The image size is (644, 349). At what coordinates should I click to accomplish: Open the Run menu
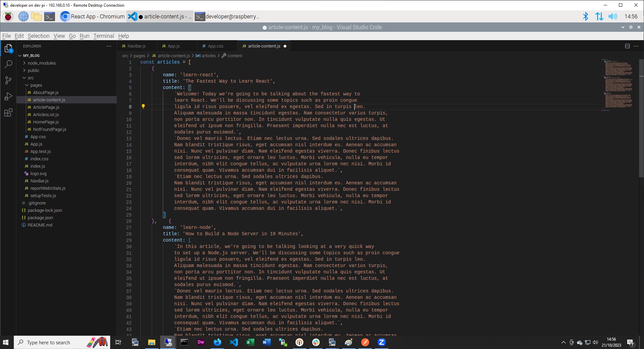point(84,36)
